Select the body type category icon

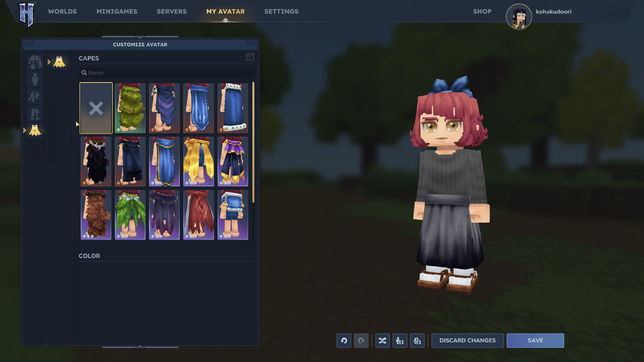pos(35,79)
